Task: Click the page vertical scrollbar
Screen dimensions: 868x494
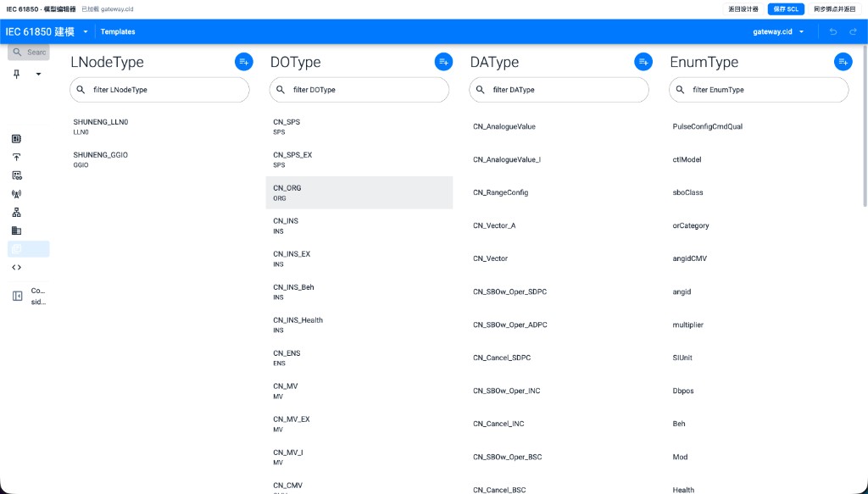Action: (865, 127)
